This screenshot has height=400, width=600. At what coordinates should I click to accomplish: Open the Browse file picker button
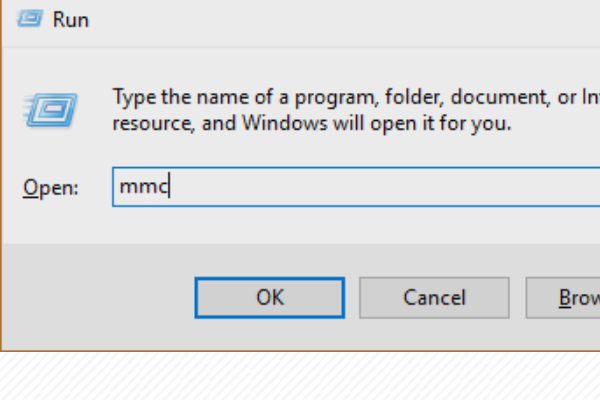[x=563, y=298]
